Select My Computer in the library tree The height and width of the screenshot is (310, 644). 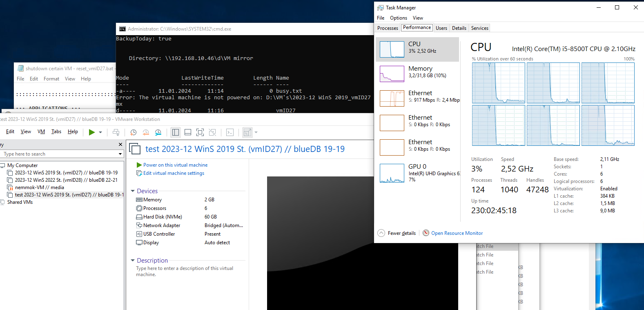click(22, 165)
